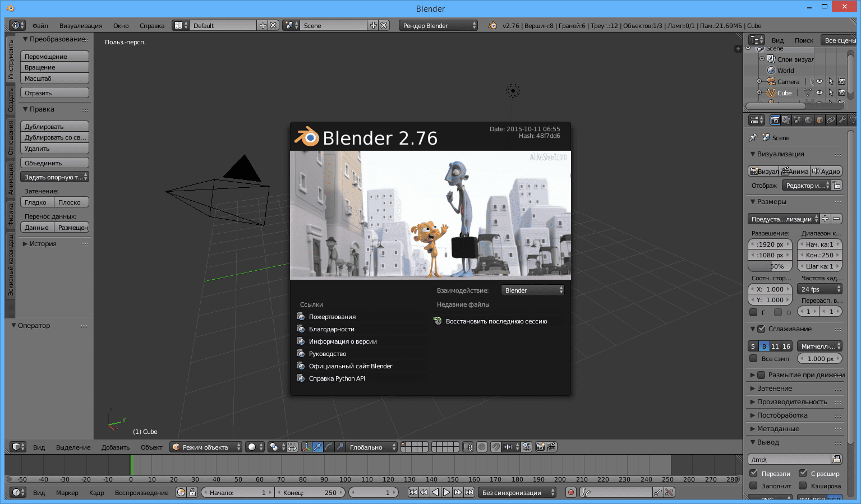The height and width of the screenshot is (504, 861).
Task: Toggle lock camera and layers icon
Action: pos(468,447)
